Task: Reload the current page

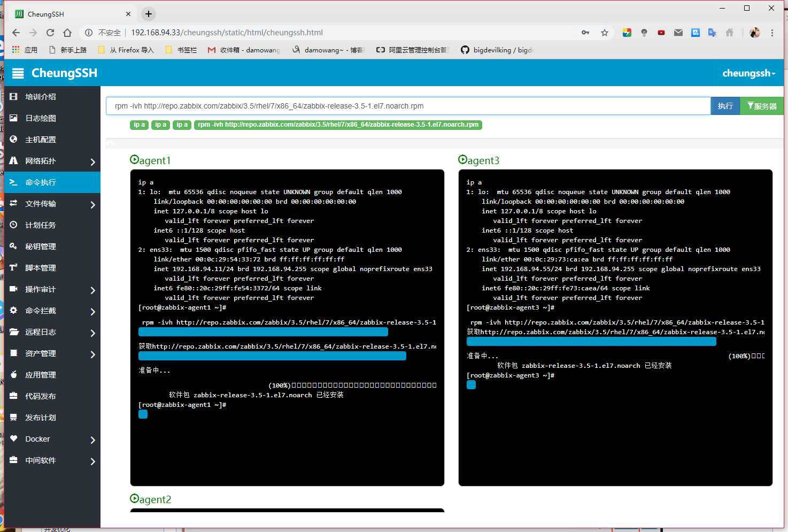Action: [x=50, y=33]
